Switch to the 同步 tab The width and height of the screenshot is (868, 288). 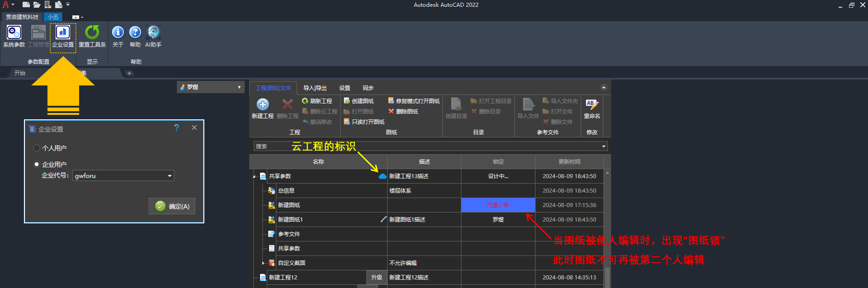[x=368, y=88]
